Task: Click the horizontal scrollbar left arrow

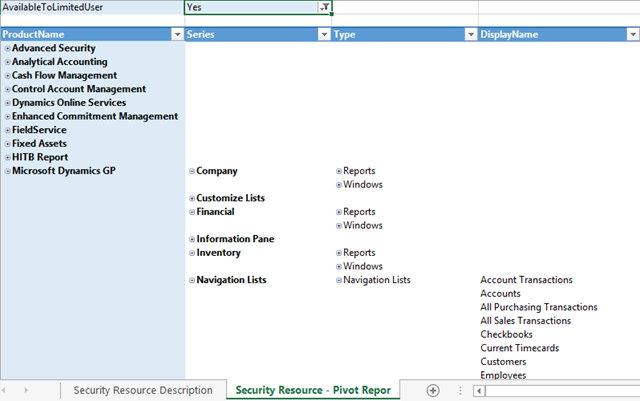Action: point(479,391)
